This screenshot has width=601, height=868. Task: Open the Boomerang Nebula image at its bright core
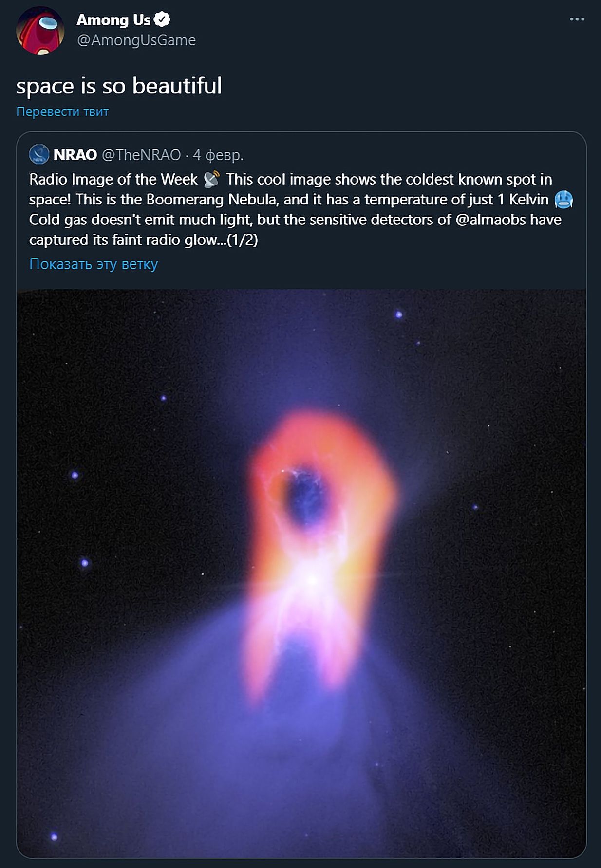312,579
